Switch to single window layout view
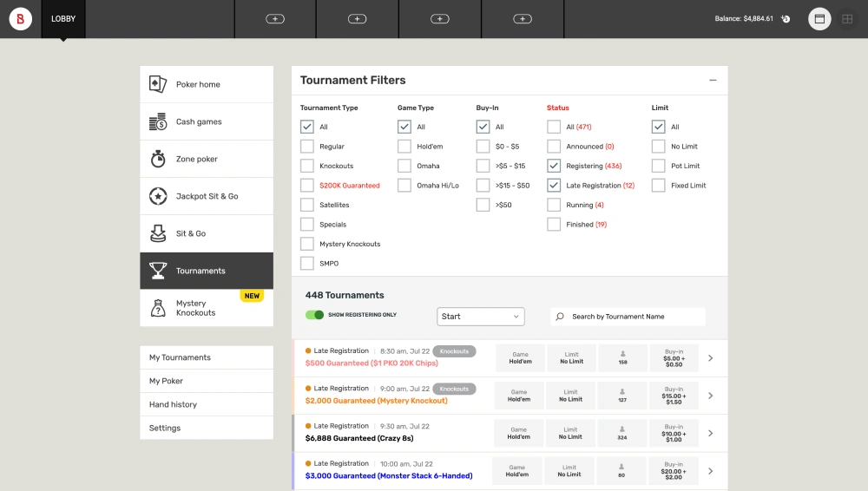Image resolution: width=868 pixels, height=491 pixels. tap(819, 19)
